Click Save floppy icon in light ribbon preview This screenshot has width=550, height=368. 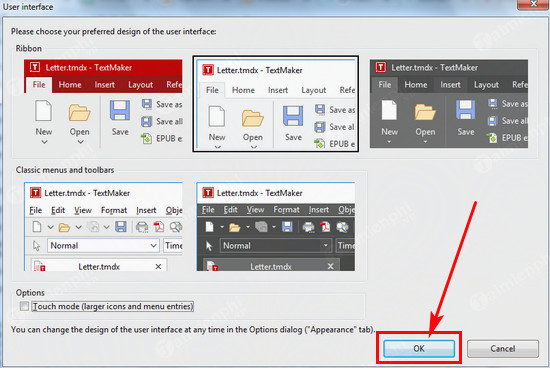click(293, 116)
